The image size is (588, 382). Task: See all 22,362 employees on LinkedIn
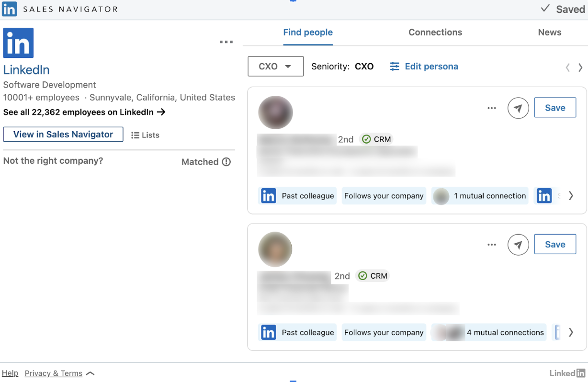[84, 112]
